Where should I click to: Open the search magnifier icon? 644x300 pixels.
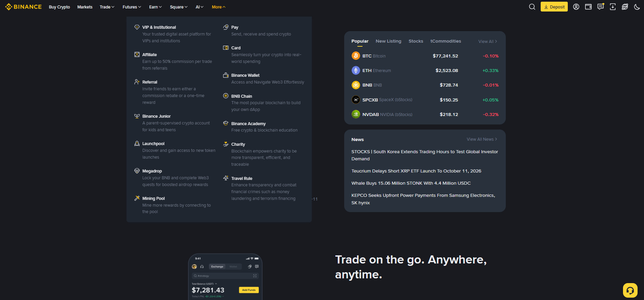(532, 7)
